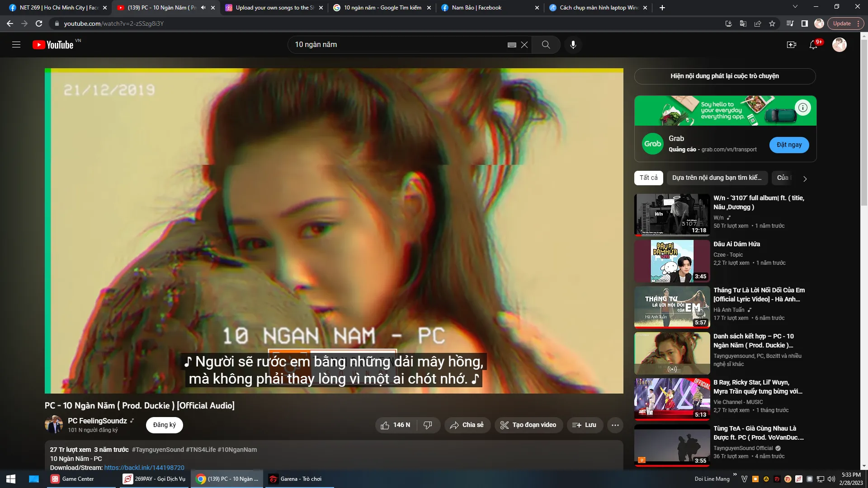Open on-screen keyboard icon in search box
The width and height of the screenshot is (868, 488).
click(x=512, y=45)
